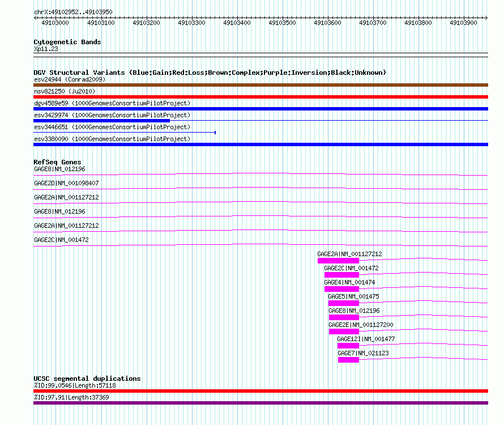The image size is (504, 425).
Task: Select the blue bar under dgv4589e59
Action: [x=260, y=109]
